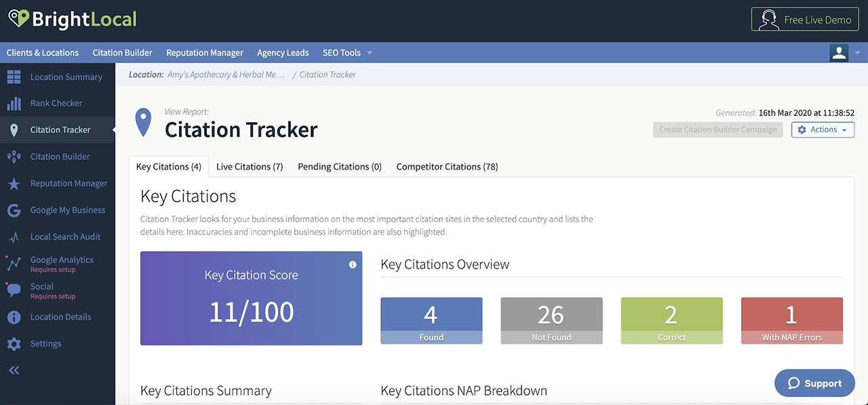Image resolution: width=868 pixels, height=405 pixels.
Task: Click the Social chat bubble icon
Action: click(x=14, y=290)
